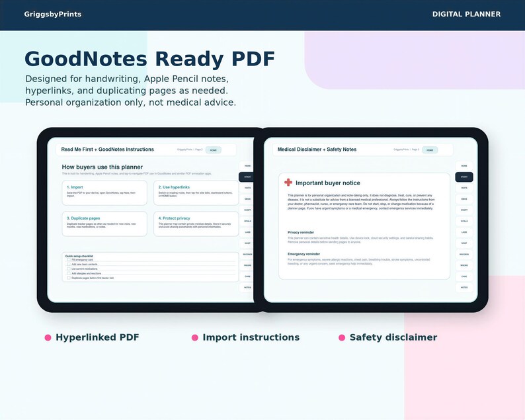Open HOSP side tab on Read Me First page
The image size is (525, 420).
point(247,243)
